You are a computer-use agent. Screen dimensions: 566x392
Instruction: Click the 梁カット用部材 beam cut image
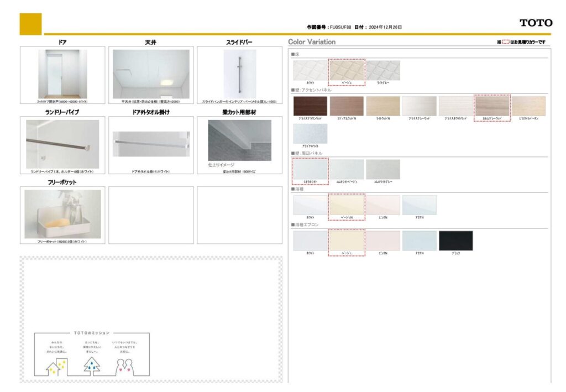[239, 140]
